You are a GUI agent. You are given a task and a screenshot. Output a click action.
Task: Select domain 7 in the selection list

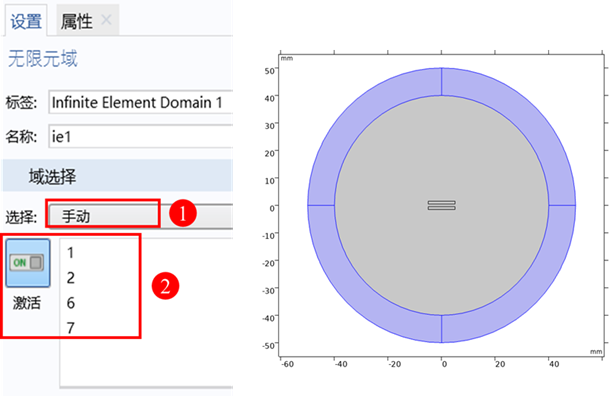click(70, 328)
